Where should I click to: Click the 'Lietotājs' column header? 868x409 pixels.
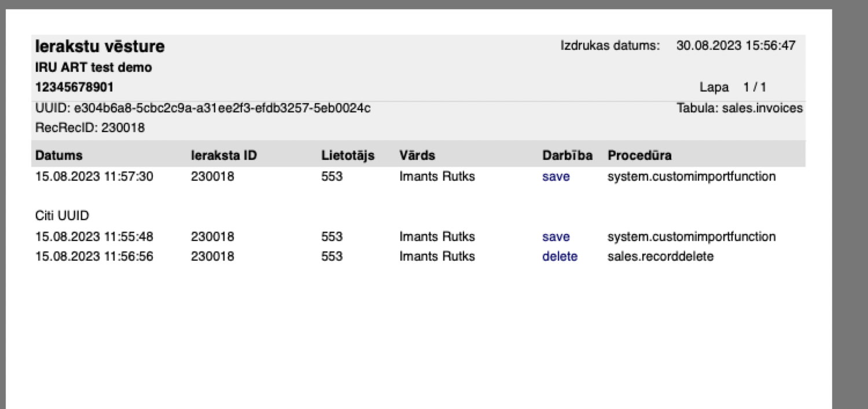(x=348, y=155)
